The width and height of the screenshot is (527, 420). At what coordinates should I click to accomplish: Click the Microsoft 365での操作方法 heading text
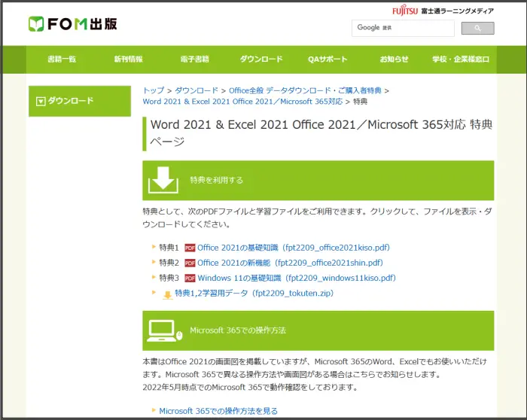point(238,330)
